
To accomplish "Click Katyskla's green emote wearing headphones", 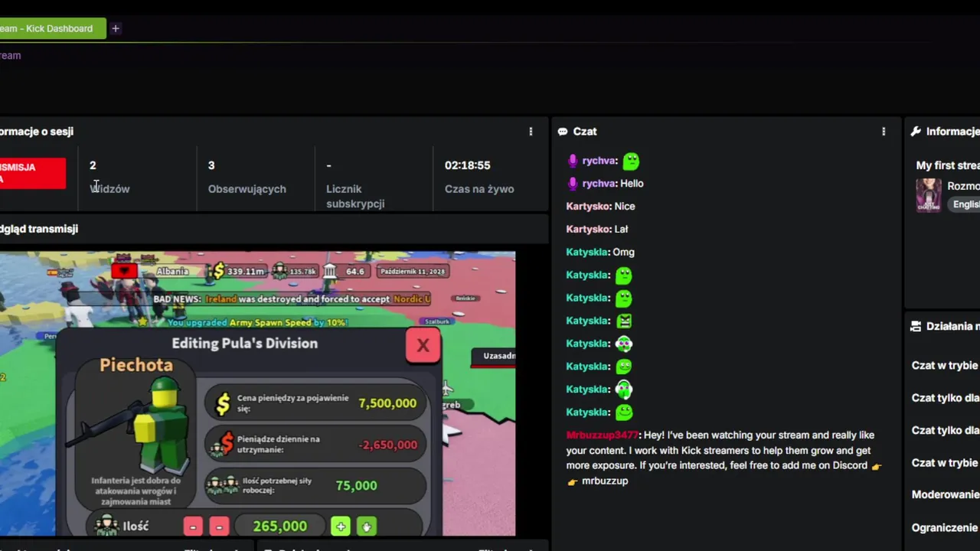I will 624,390.
